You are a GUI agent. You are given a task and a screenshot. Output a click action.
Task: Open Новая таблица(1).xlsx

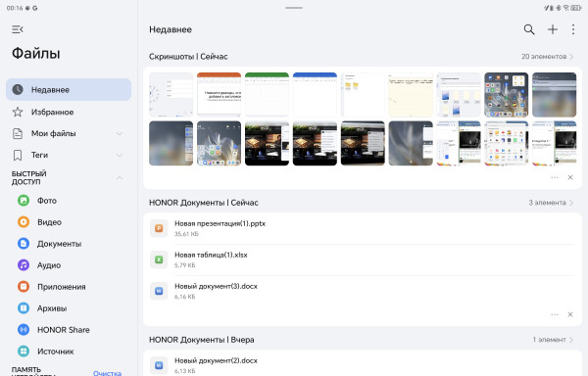pos(363,259)
